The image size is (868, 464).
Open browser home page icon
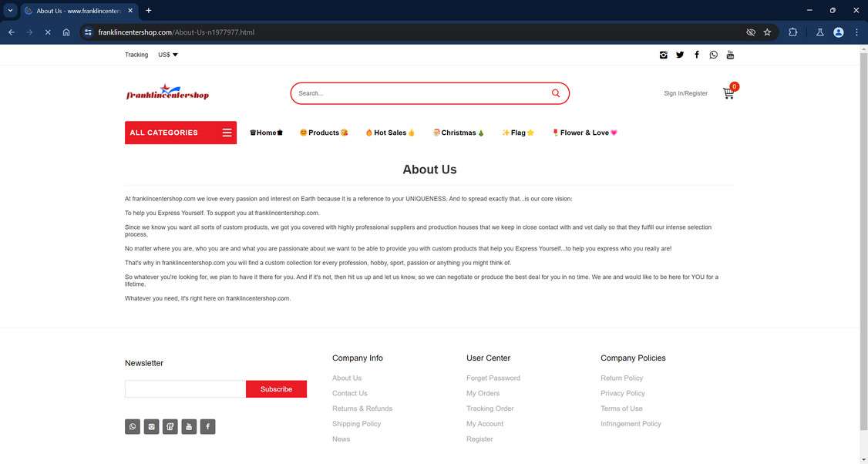(x=66, y=32)
